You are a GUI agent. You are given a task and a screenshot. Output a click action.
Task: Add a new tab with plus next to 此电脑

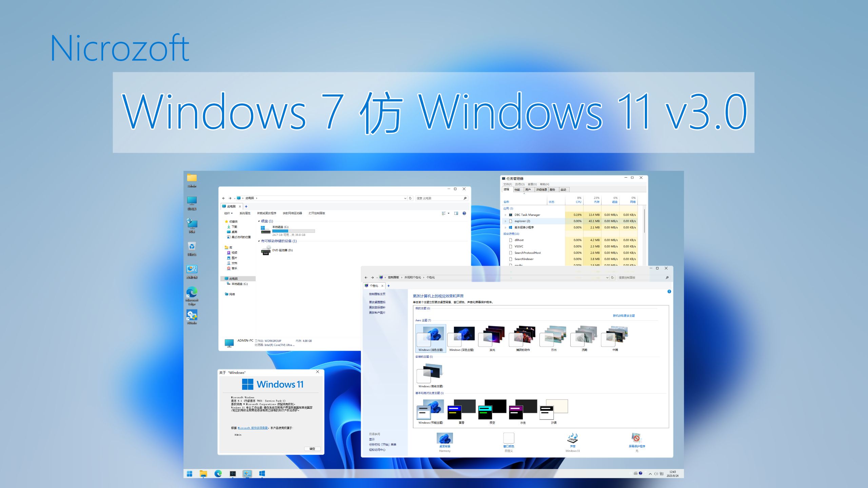click(246, 206)
